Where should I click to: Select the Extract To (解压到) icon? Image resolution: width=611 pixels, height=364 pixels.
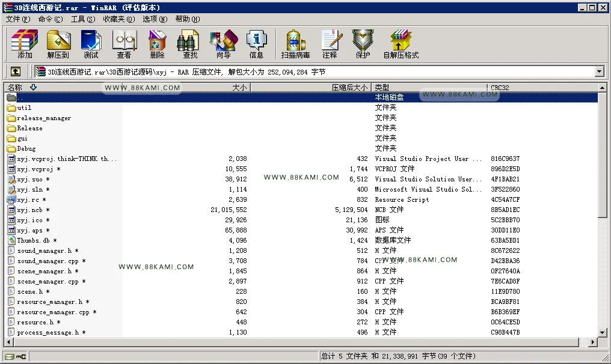click(58, 44)
